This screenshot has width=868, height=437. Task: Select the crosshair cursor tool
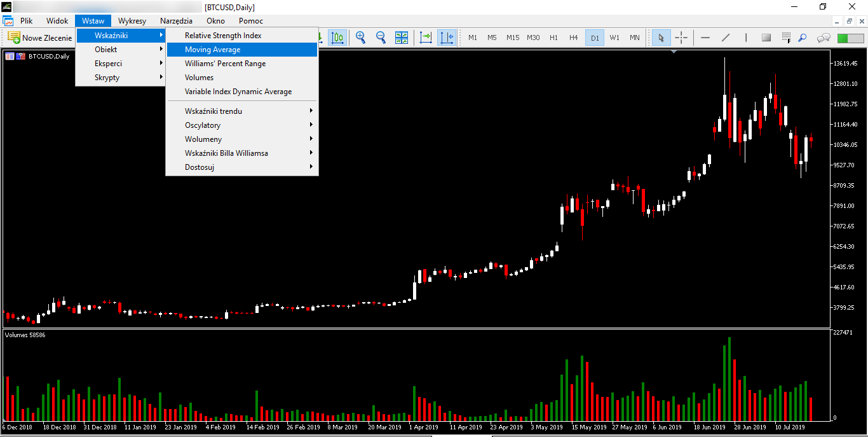[681, 38]
